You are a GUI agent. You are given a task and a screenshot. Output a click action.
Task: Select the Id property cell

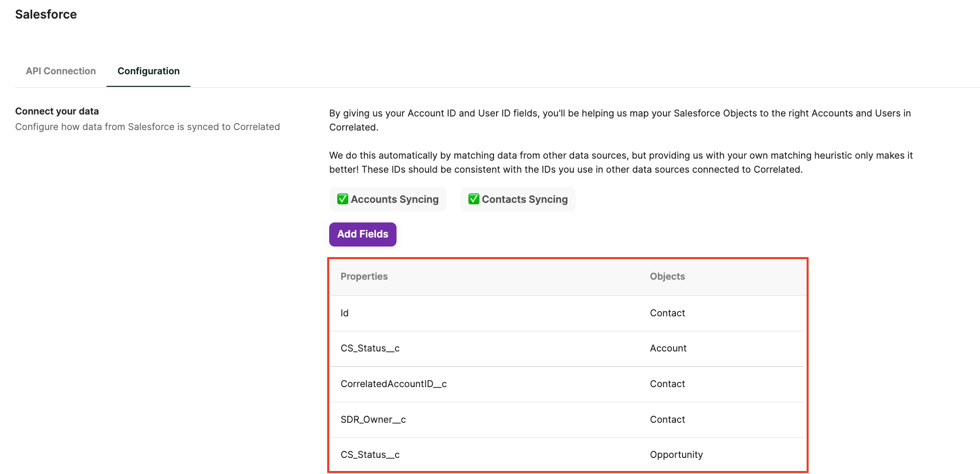coord(345,313)
